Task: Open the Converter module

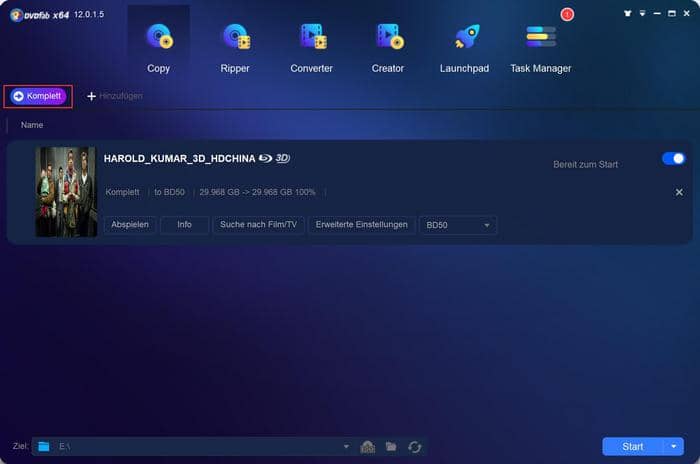Action: (x=312, y=48)
